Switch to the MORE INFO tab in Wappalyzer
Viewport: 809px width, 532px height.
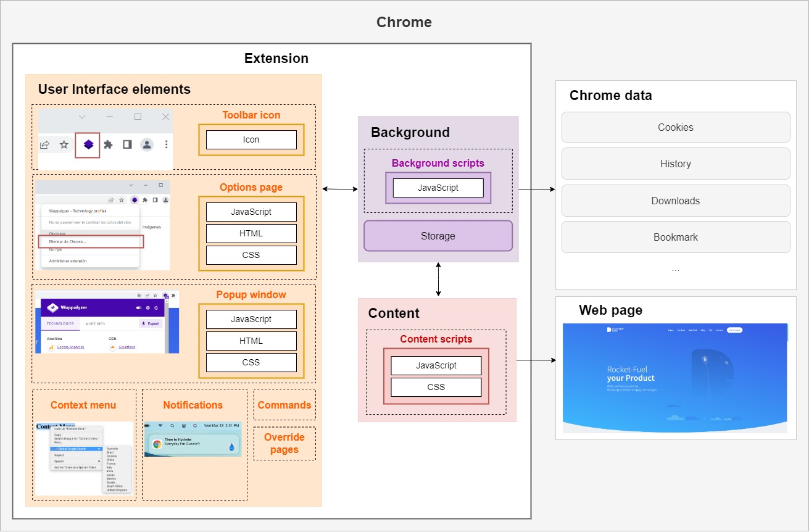[x=95, y=323]
